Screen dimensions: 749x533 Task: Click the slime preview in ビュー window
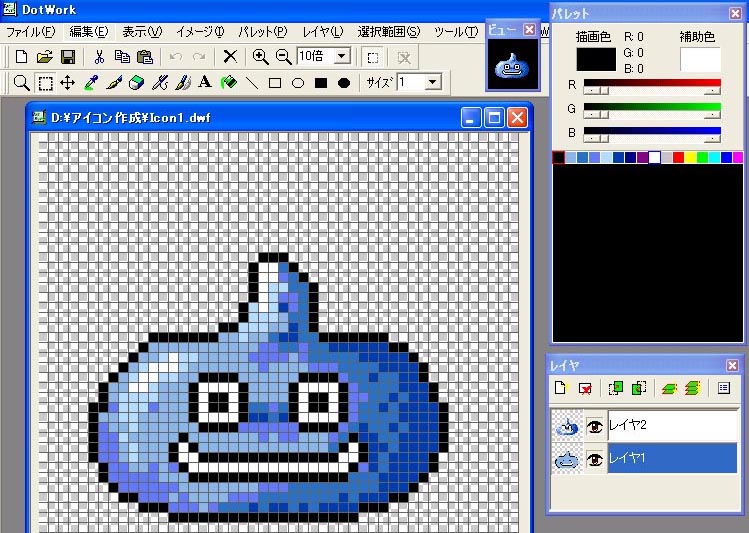[513, 64]
